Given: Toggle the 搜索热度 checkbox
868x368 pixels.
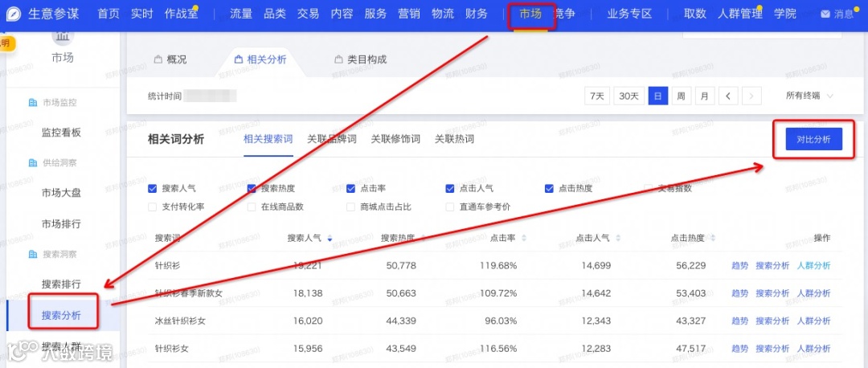Looking at the screenshot, I should [252, 188].
